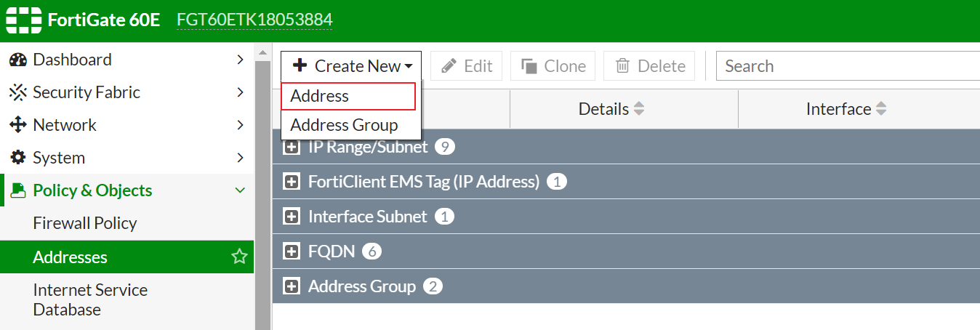The width and height of the screenshot is (980, 330).
Task: Sort by the Details column arrows
Action: (x=639, y=109)
